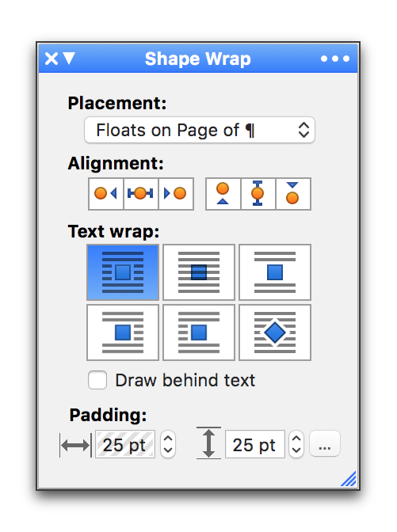
Task: Align shape to the left edge
Action: click(106, 194)
